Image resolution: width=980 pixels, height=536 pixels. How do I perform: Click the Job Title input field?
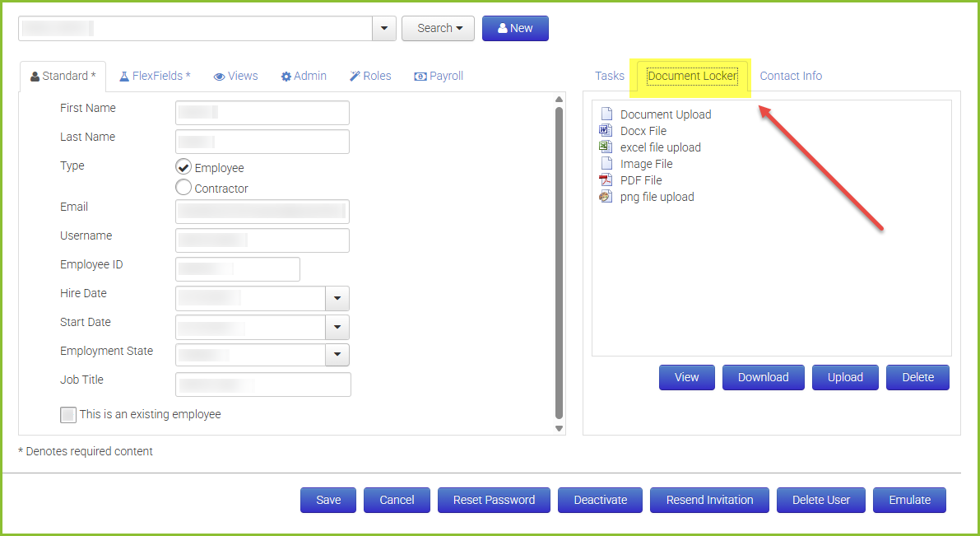[x=263, y=385]
